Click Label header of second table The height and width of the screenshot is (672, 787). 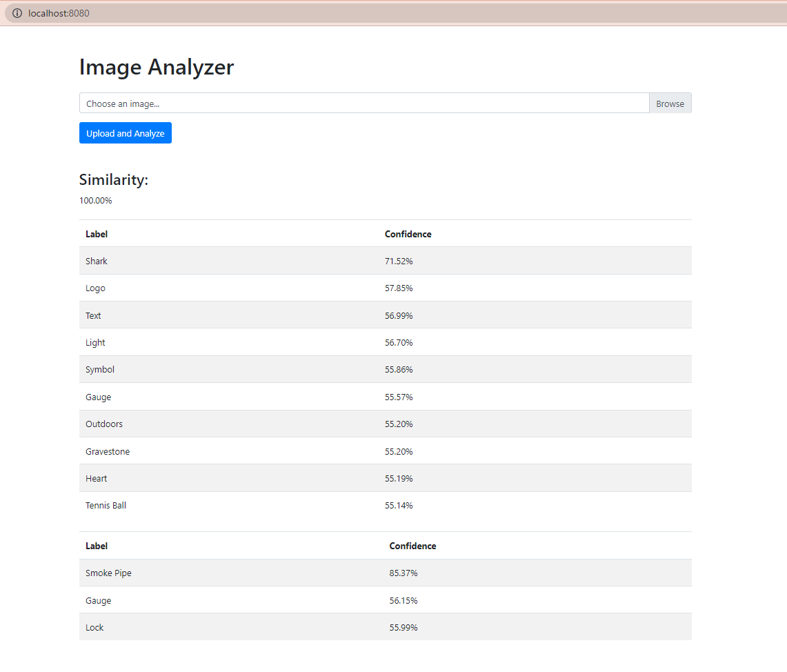97,546
